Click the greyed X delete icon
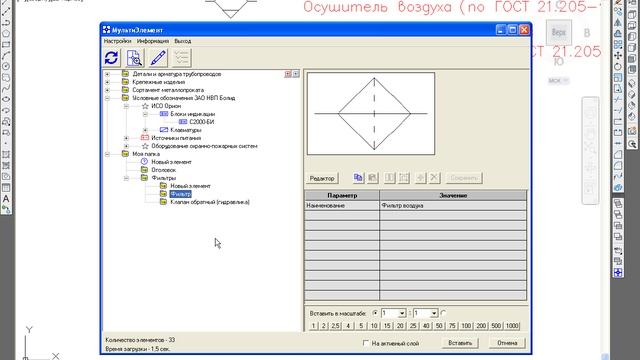640x360 pixels. pos(434,178)
